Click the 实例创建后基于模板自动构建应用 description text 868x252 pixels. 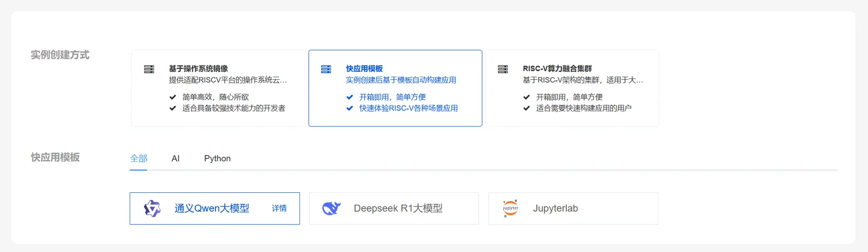click(x=401, y=80)
